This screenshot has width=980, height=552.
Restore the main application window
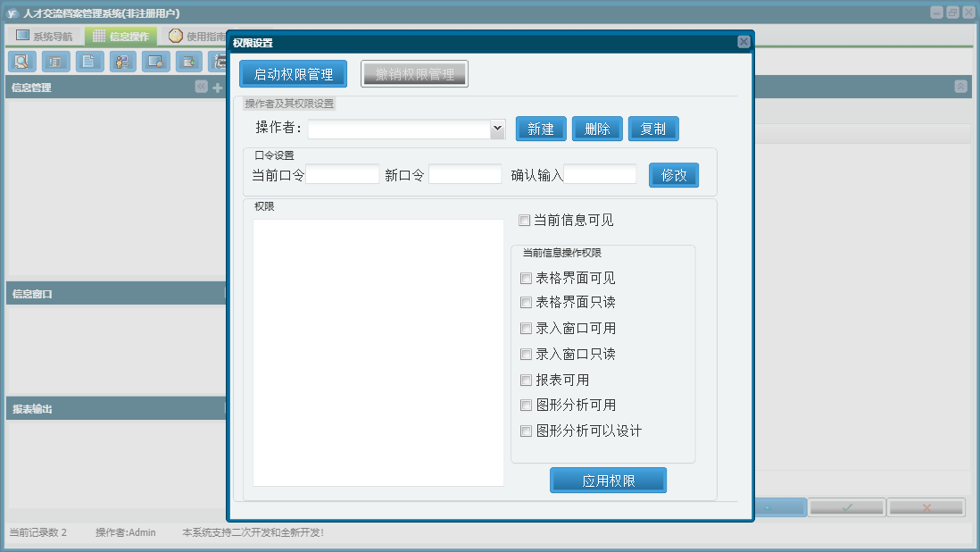[x=952, y=13]
